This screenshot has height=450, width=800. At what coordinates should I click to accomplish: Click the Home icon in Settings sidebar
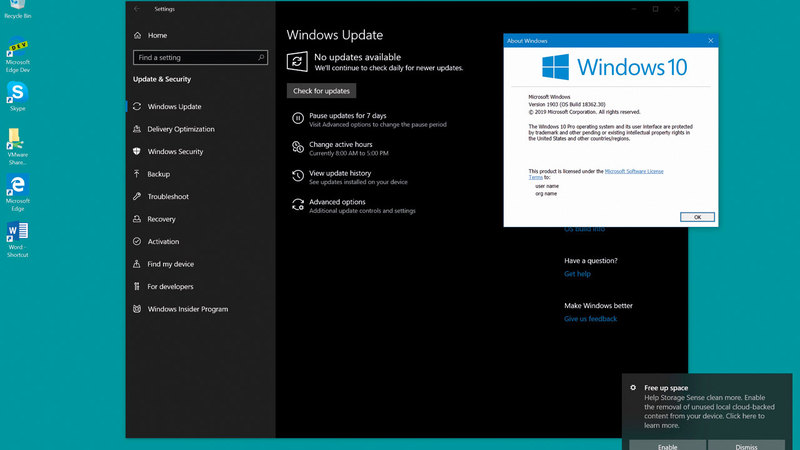137,35
